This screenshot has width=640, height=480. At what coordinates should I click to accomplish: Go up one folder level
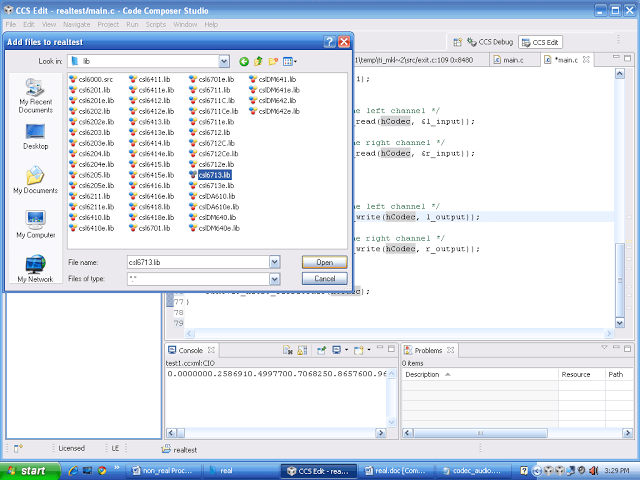(x=258, y=62)
